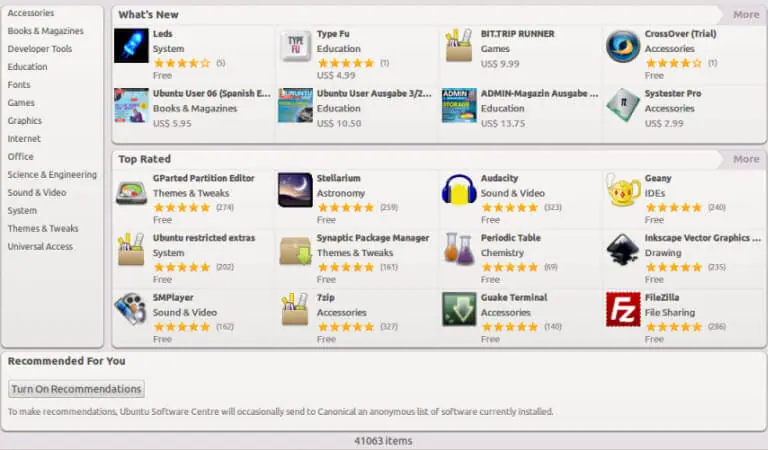Open the 7zip package icon
This screenshot has width=768, height=450.
pos(295,309)
